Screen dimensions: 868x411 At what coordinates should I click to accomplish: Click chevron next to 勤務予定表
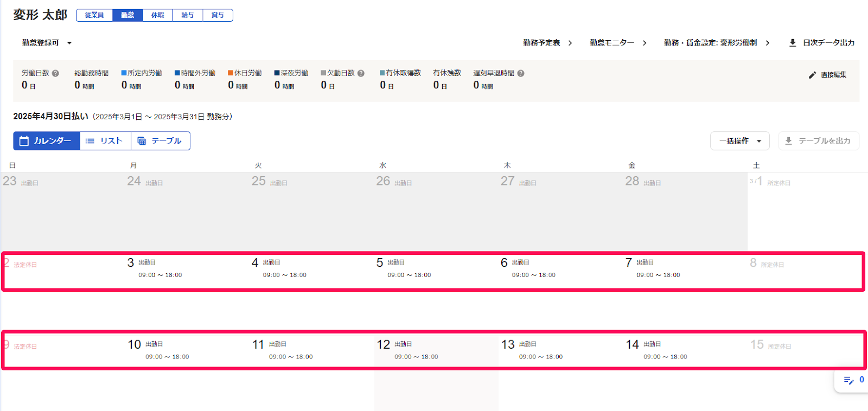570,43
